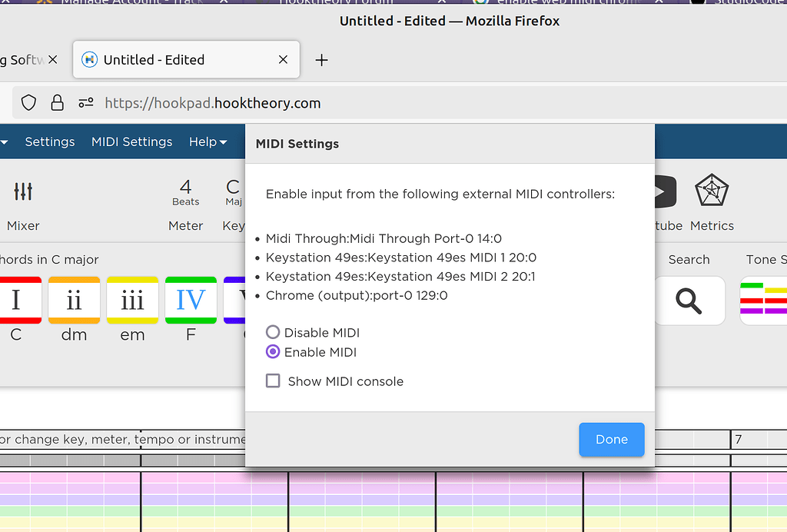This screenshot has width=787, height=532.
Task: Select the Enable MIDI radio button
Action: 273,351
